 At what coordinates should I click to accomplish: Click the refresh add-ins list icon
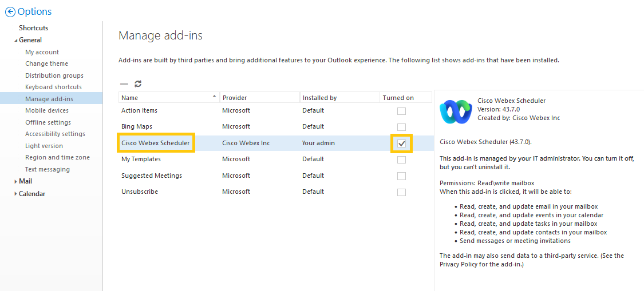coord(138,84)
